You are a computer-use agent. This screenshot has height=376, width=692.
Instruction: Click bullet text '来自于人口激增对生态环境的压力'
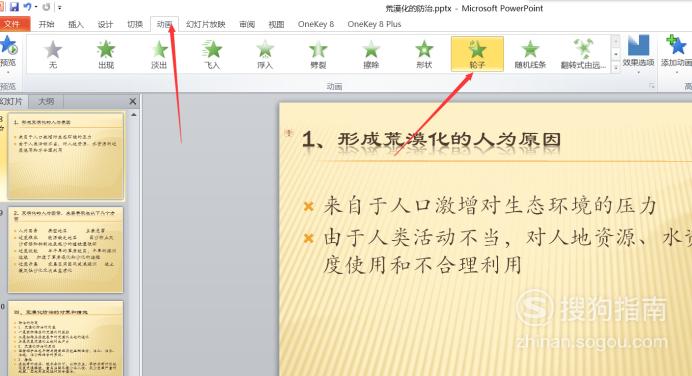pyautogui.click(x=490, y=206)
